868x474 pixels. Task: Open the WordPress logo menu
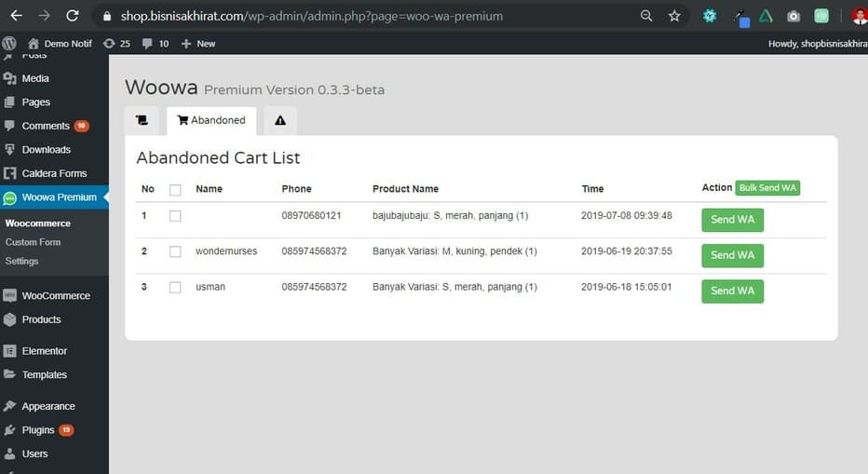coord(9,44)
